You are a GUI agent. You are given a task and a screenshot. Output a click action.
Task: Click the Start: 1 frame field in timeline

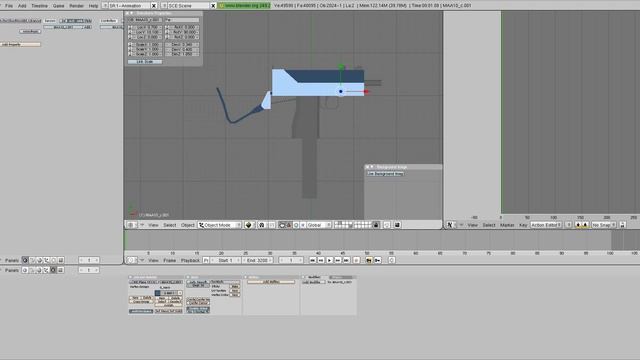[x=225, y=260]
